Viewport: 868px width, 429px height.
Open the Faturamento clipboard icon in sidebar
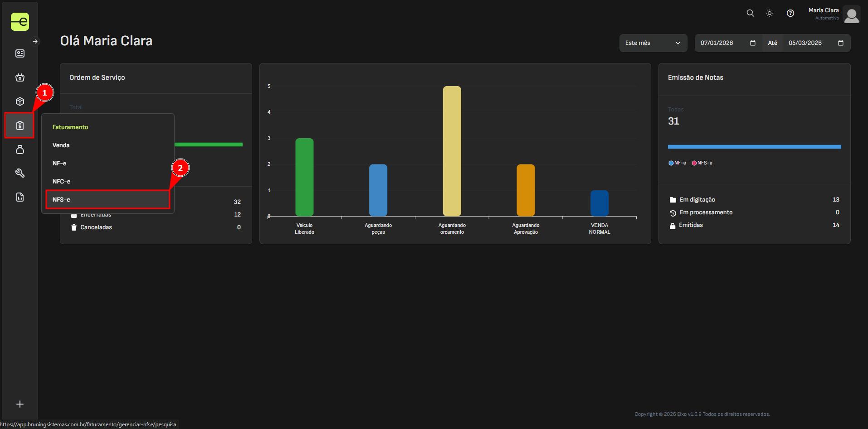[20, 125]
